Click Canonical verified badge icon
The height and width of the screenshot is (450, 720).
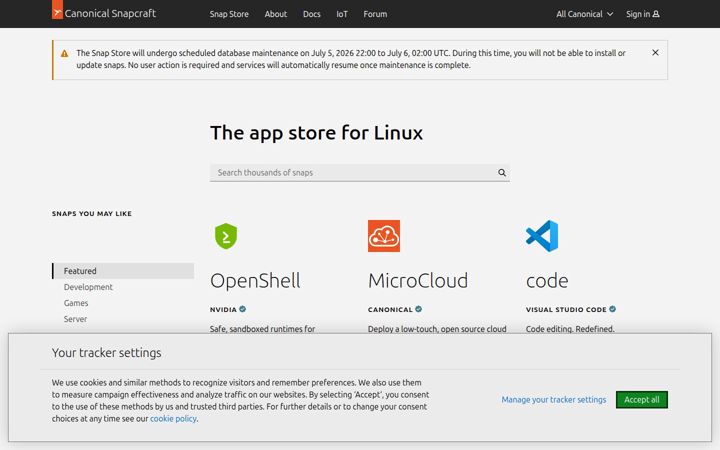(x=418, y=309)
